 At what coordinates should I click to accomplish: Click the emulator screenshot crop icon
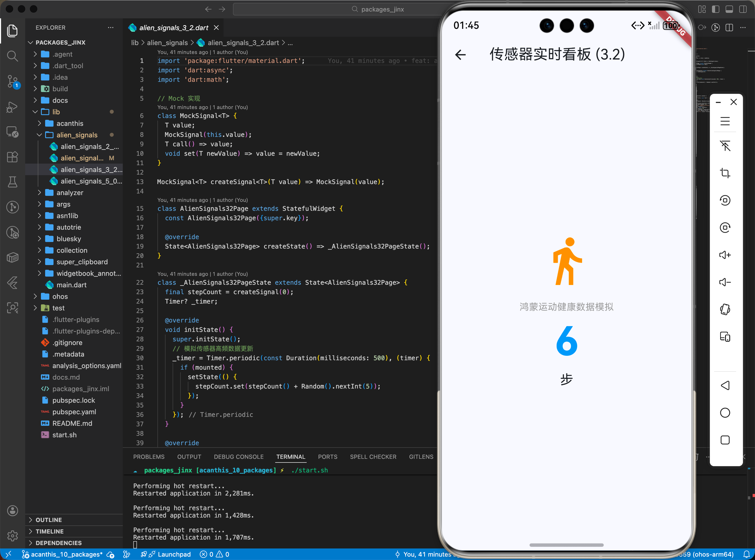click(x=725, y=173)
